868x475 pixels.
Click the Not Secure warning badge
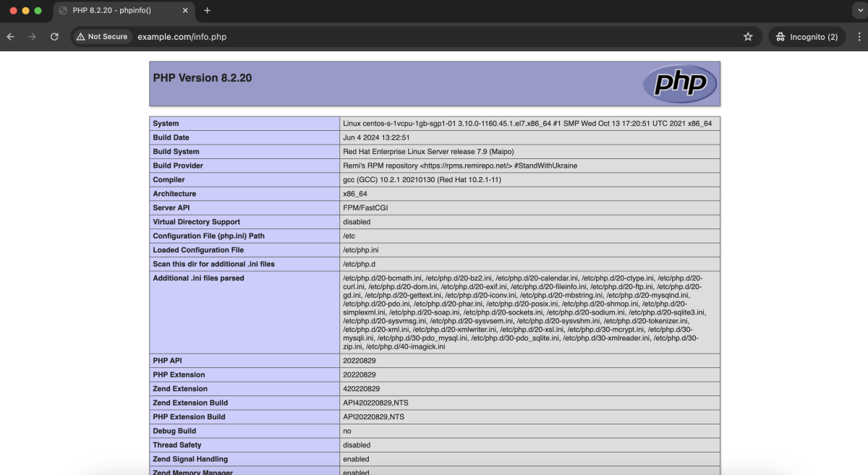(x=101, y=37)
